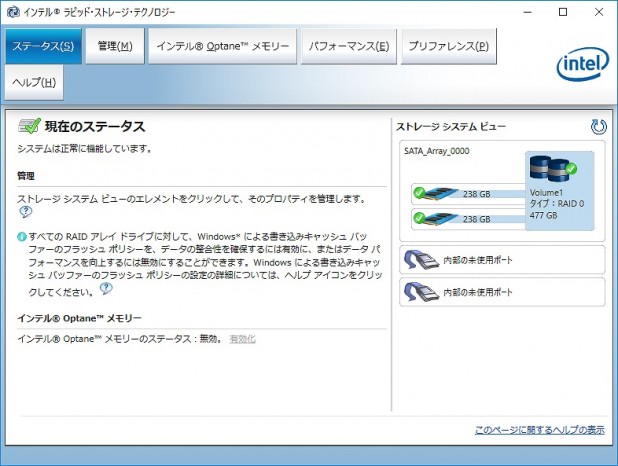This screenshot has width=618, height=466.
Task: Select the Volume1 RAID 0 volume icon
Action: click(553, 169)
